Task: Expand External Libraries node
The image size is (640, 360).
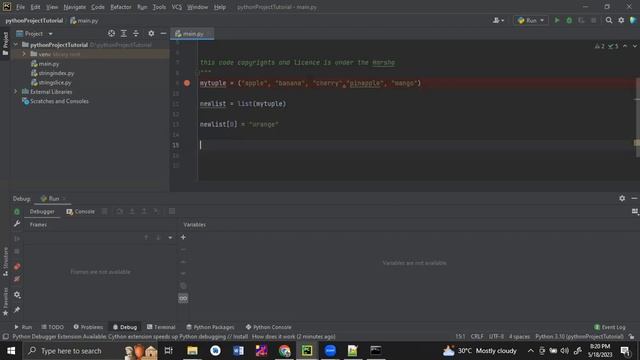Action: point(16,91)
